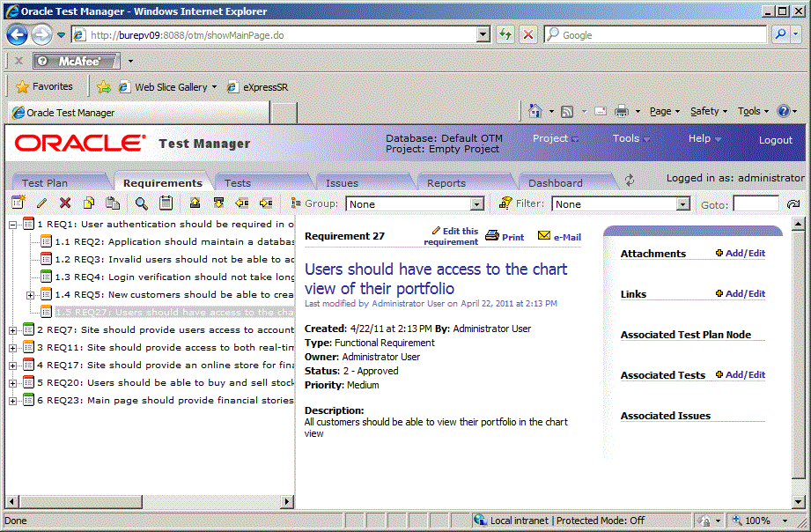Image resolution: width=811 pixels, height=532 pixels.
Task: Click the Google search box
Action: pos(656,34)
